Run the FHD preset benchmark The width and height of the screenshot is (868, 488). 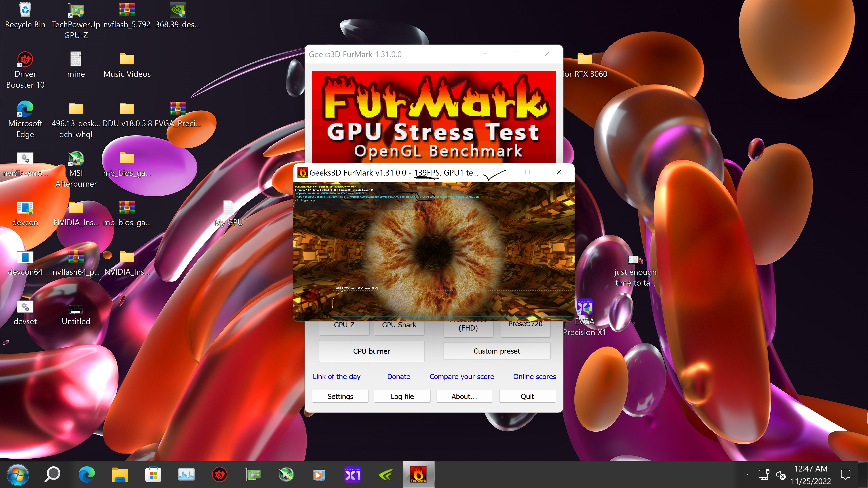pos(468,327)
